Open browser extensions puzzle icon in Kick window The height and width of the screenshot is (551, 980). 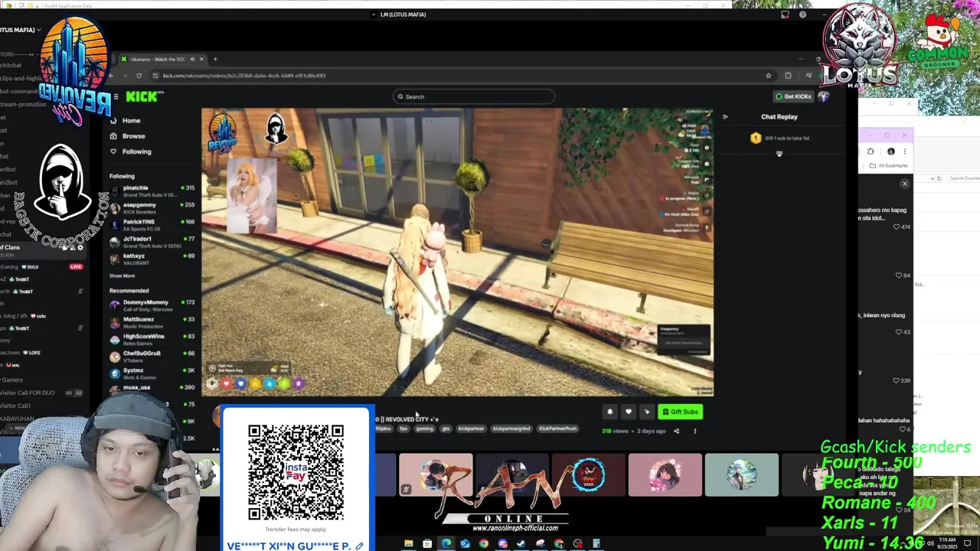[788, 75]
